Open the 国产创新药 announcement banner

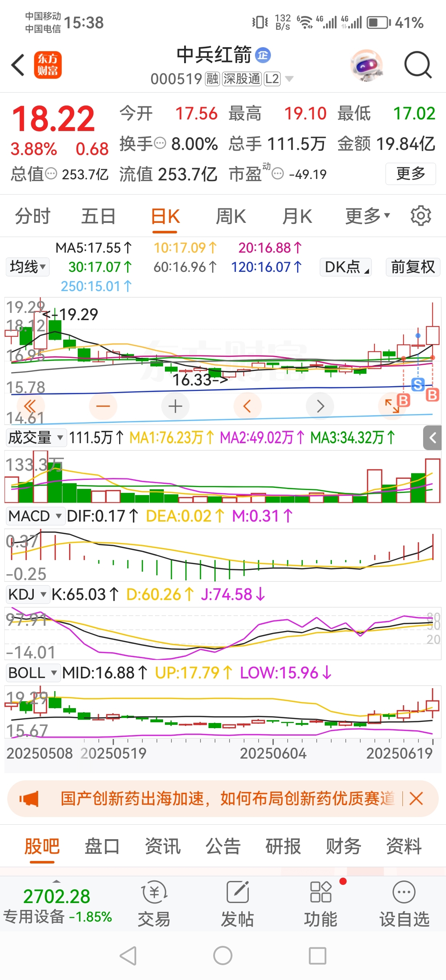(227, 799)
